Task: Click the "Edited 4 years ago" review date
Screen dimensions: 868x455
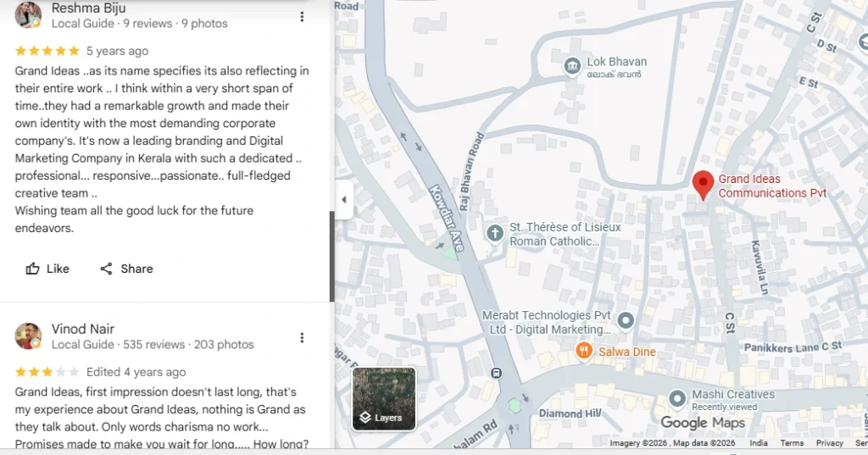Action: [x=136, y=372]
